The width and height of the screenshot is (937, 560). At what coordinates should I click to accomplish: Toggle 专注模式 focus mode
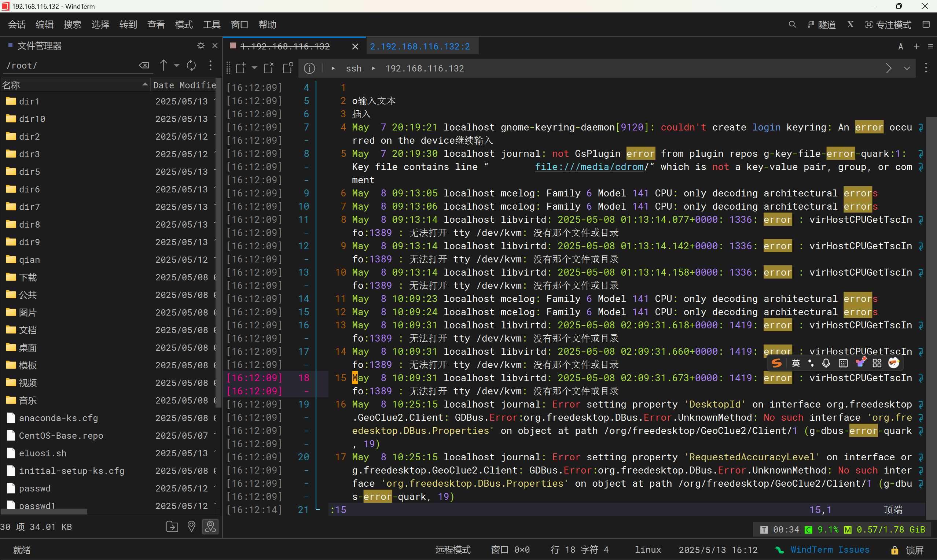click(x=888, y=25)
